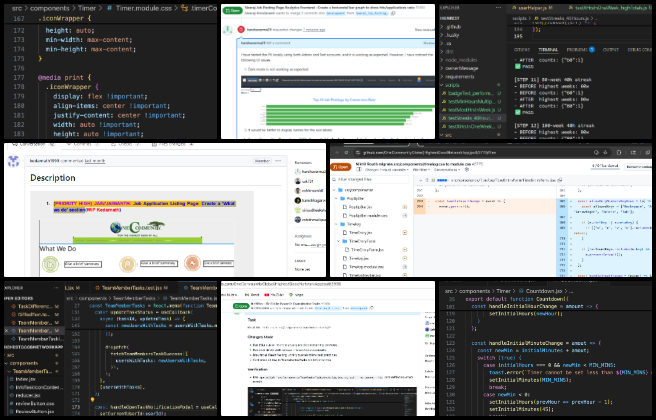This screenshot has width=656, height=420.
Task: Focus the Filter changed files field
Action: point(372,179)
